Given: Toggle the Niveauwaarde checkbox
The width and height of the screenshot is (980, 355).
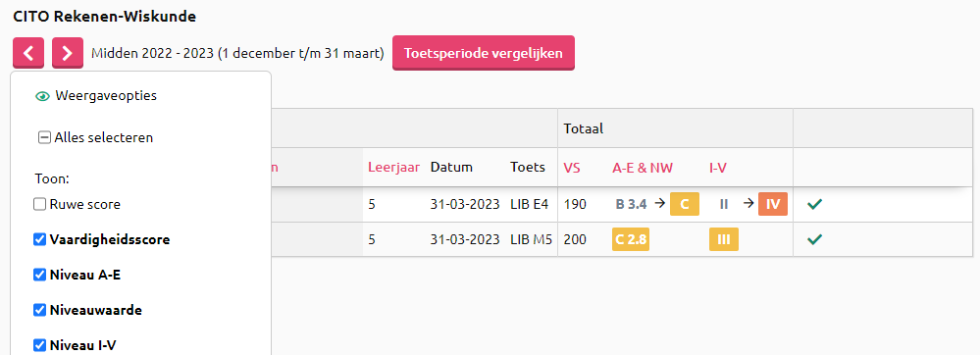Looking at the screenshot, I should coord(40,309).
